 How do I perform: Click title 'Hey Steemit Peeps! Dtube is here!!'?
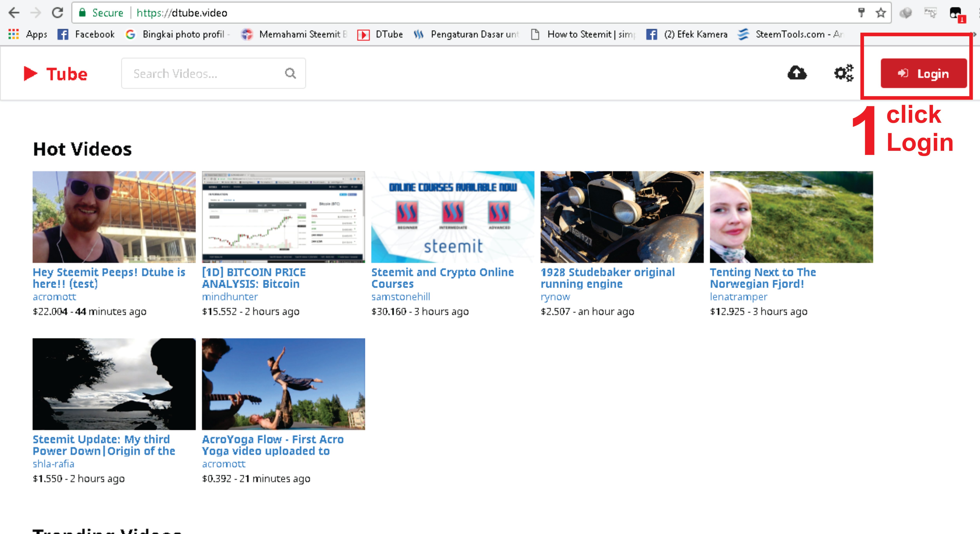click(x=109, y=278)
